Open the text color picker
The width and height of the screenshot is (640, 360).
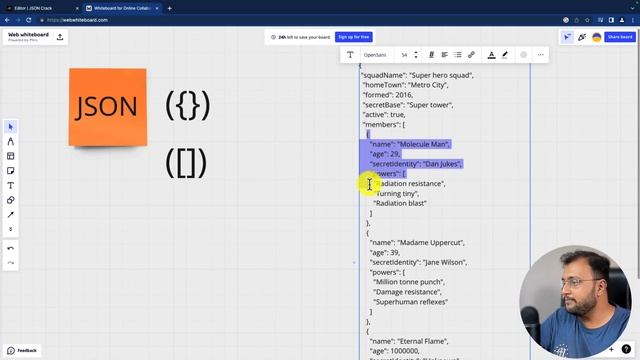(x=491, y=55)
